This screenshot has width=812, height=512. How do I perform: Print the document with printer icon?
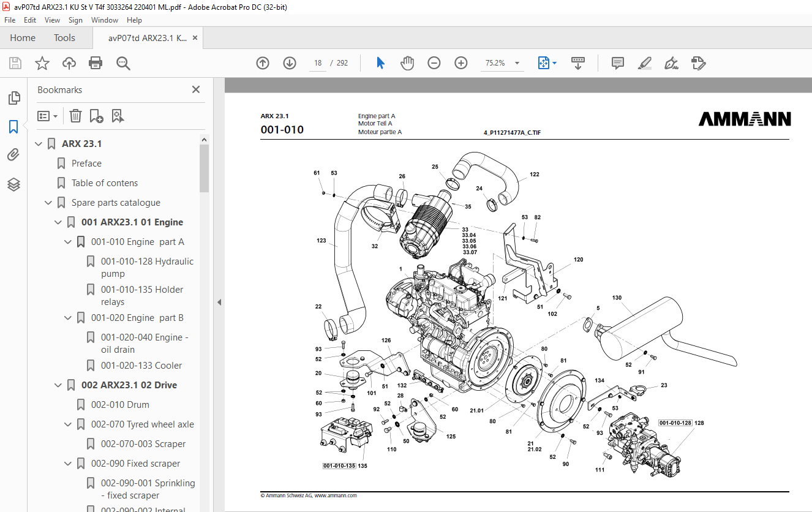(x=96, y=63)
